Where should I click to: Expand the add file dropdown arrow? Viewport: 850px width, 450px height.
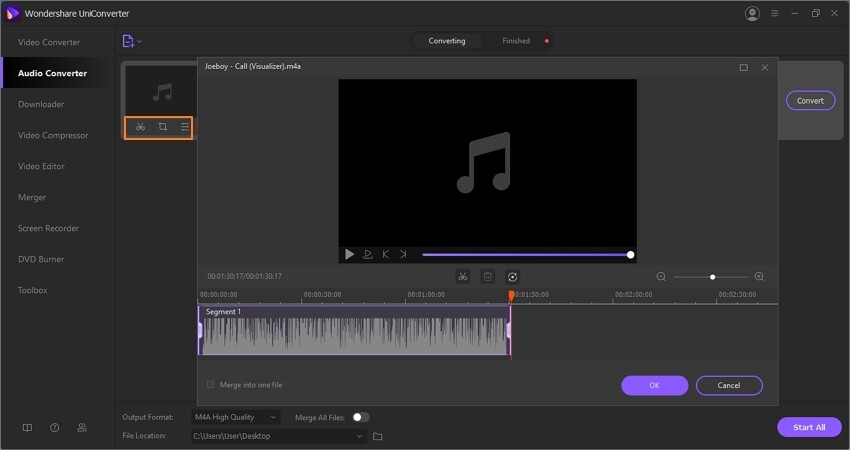[x=139, y=41]
